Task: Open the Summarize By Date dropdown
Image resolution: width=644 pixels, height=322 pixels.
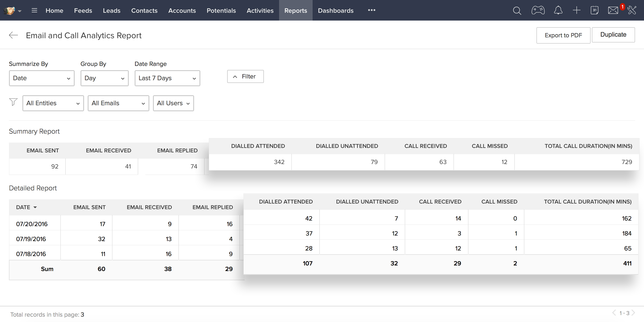Action: pyautogui.click(x=42, y=78)
